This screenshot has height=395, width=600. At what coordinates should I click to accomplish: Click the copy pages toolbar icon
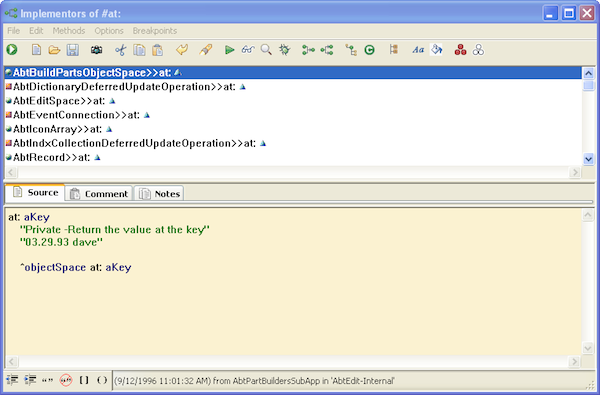139,50
